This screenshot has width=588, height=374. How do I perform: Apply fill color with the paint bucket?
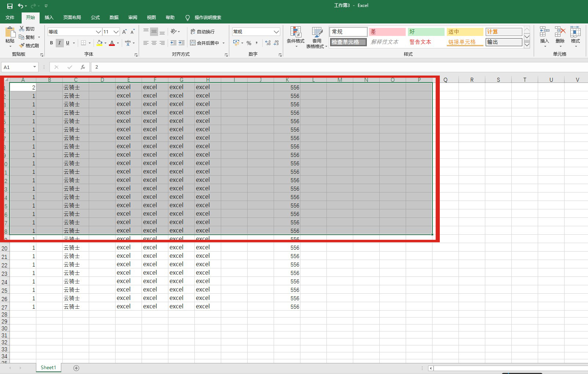[x=99, y=43]
